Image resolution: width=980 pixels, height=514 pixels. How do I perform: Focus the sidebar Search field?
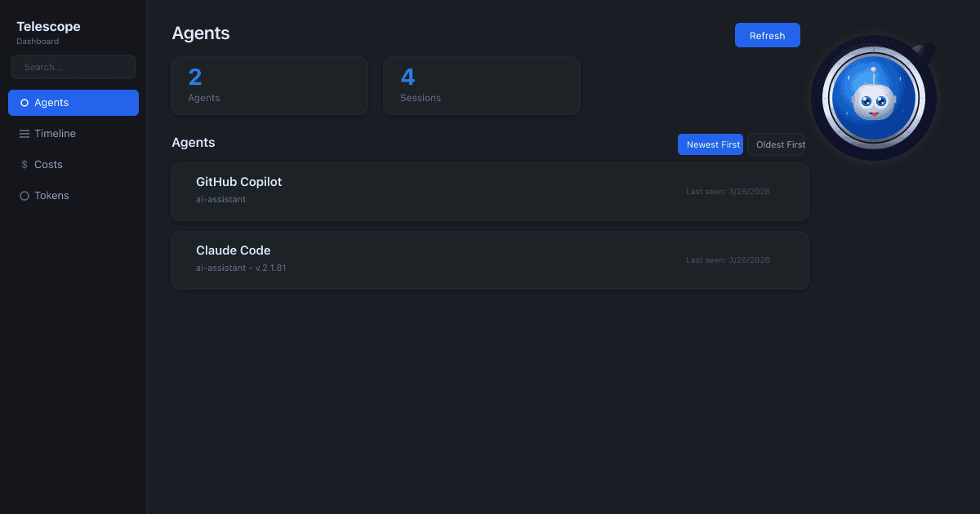(73, 67)
